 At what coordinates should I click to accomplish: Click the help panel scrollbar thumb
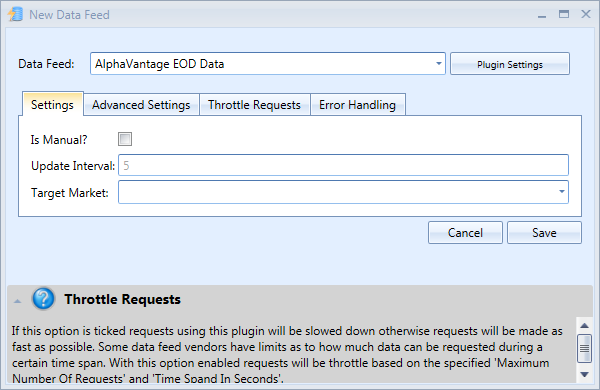click(x=584, y=348)
